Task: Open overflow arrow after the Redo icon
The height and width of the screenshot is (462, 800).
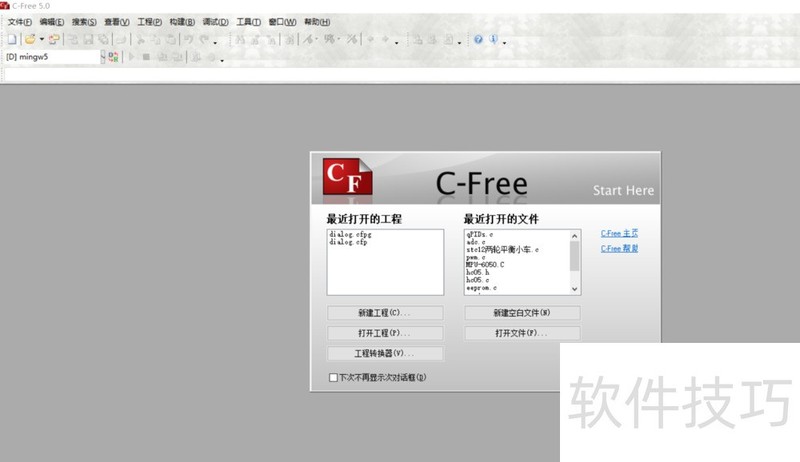Action: pyautogui.click(x=215, y=42)
